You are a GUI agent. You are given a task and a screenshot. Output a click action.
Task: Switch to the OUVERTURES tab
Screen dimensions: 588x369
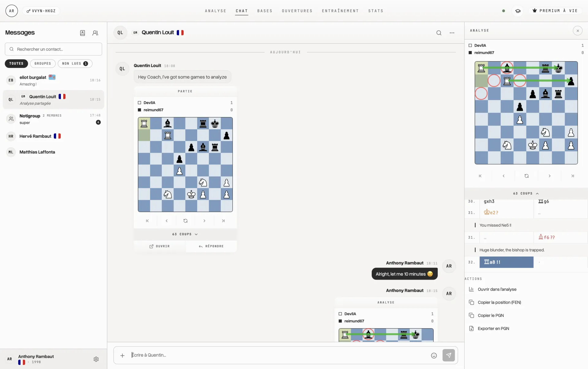click(297, 11)
